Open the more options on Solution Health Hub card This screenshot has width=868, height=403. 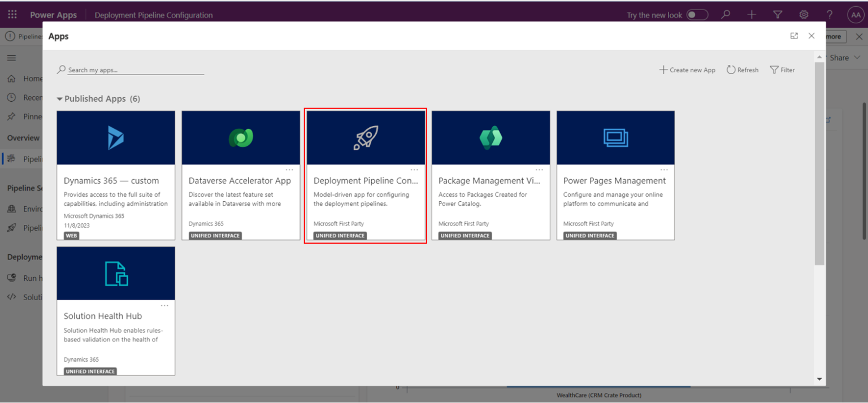pos(164,305)
